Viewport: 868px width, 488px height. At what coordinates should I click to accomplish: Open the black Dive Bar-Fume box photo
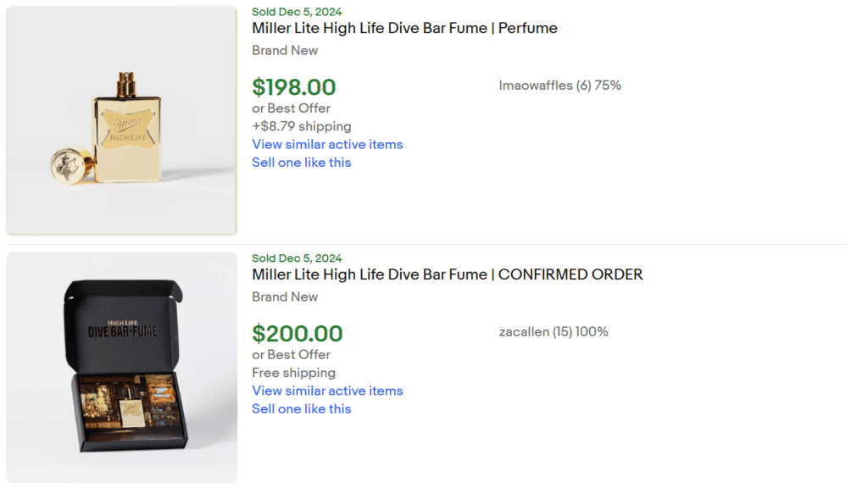click(x=121, y=367)
